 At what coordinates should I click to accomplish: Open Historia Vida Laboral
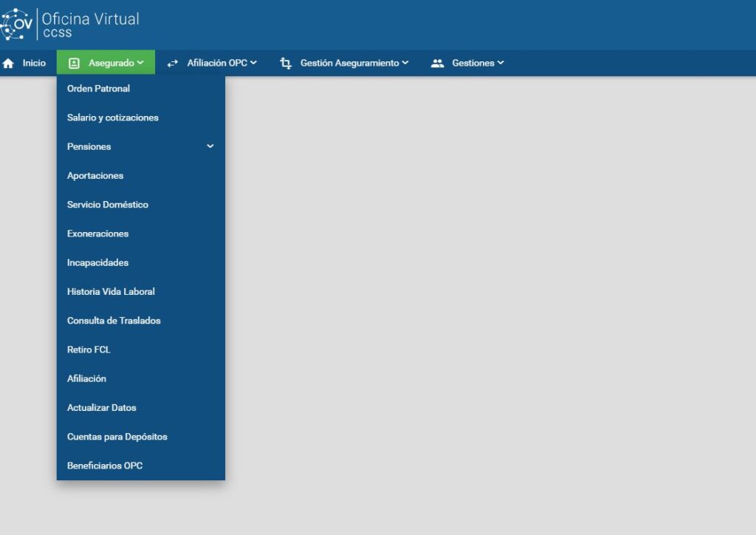(x=111, y=292)
